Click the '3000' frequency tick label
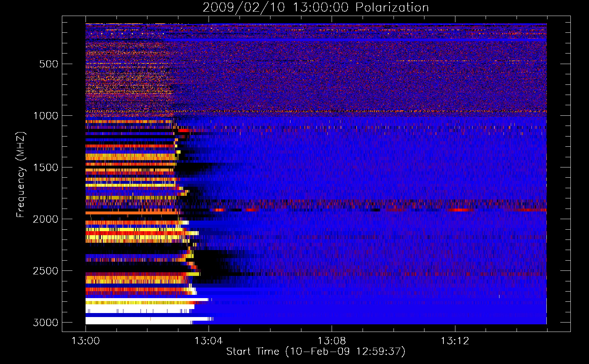The image size is (589, 364). [46, 323]
